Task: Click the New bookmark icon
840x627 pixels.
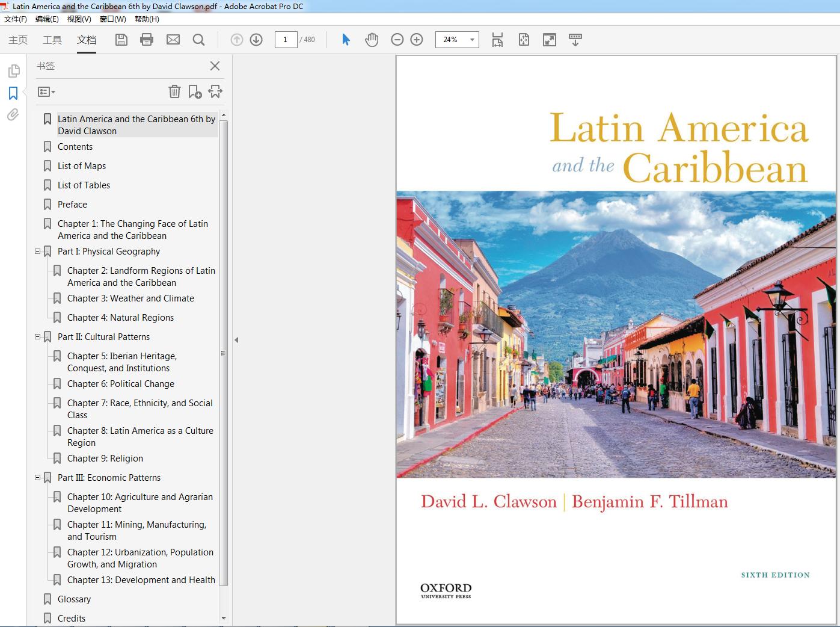Action: [x=195, y=91]
